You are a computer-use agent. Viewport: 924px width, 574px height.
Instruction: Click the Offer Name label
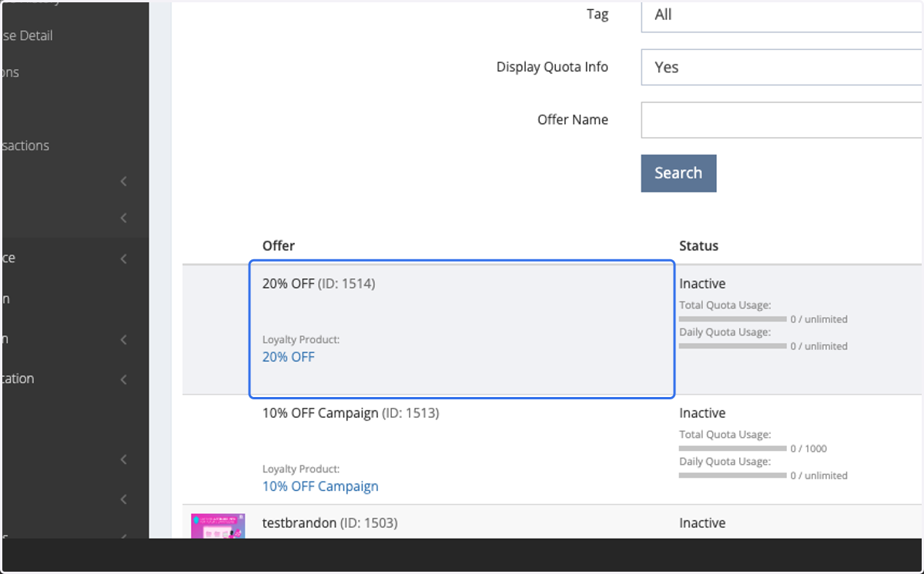pos(573,119)
